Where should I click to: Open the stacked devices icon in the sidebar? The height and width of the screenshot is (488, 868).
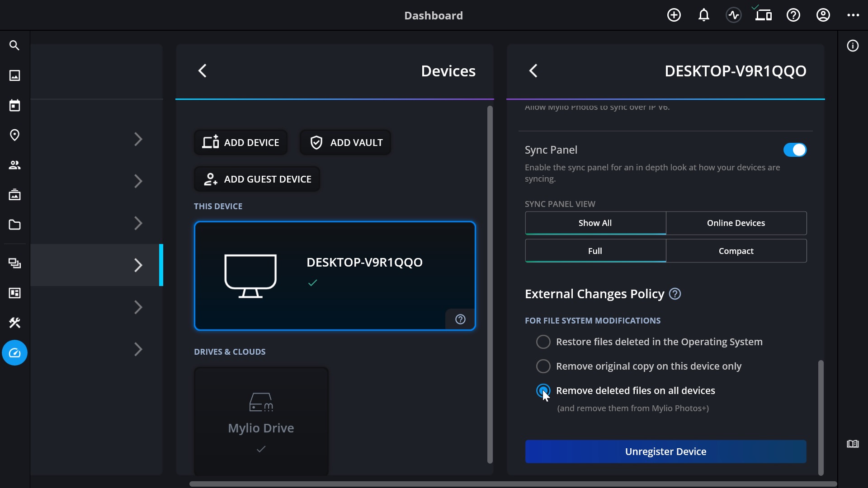click(14, 263)
